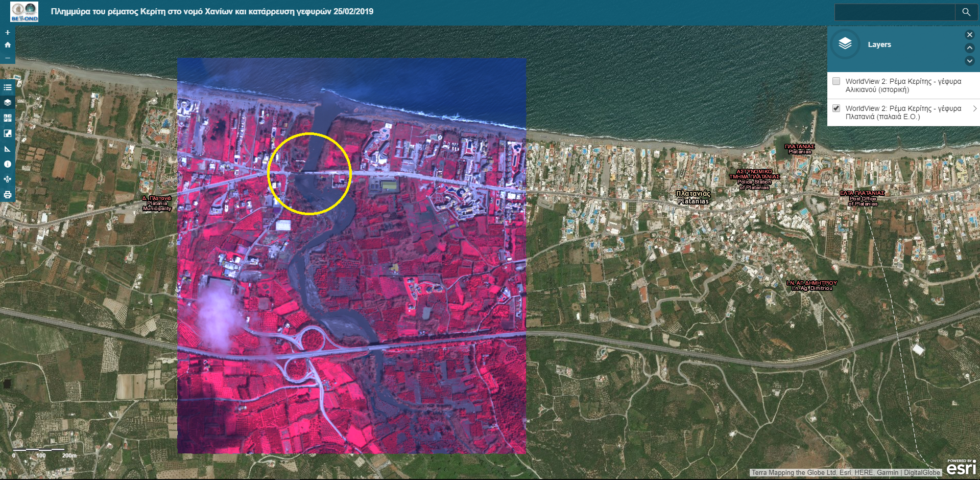The image size is (980, 480).
Task: Click the down chevron in Layers panel
Action: (969, 61)
